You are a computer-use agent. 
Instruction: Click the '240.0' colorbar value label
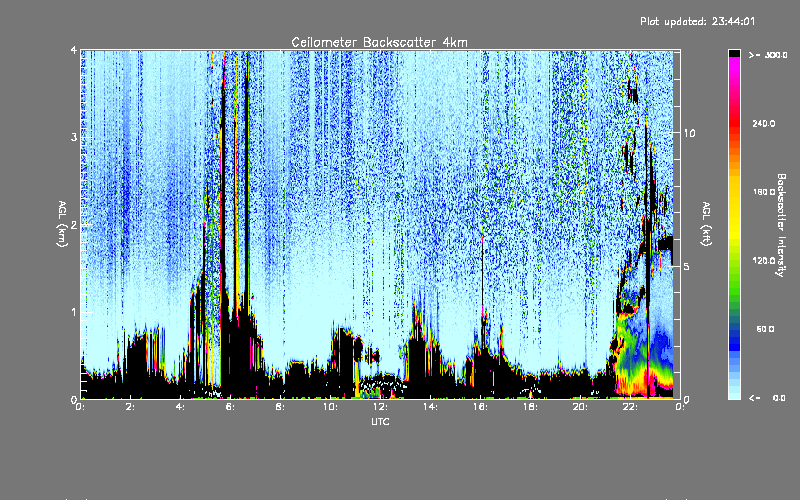click(x=764, y=123)
